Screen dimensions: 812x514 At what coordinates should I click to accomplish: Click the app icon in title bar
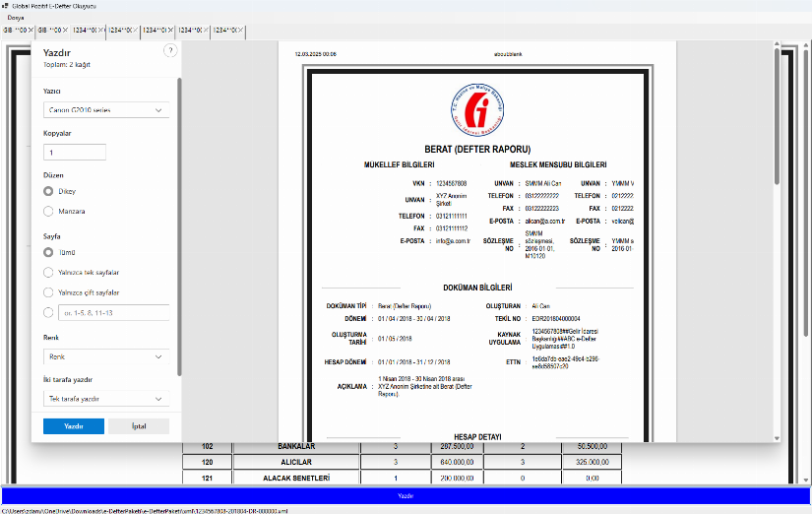click(5, 6)
